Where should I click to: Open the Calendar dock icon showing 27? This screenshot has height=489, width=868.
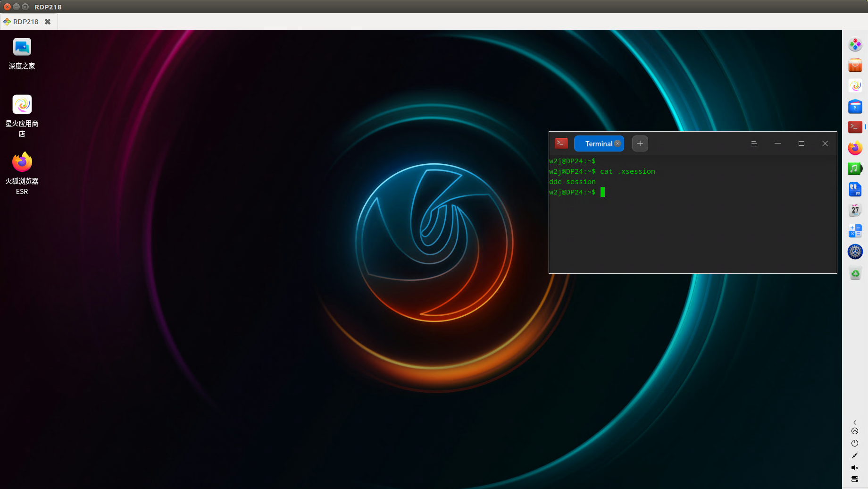(x=855, y=210)
